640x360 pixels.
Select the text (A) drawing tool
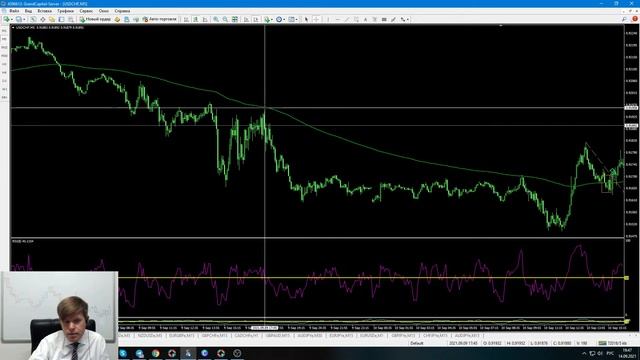coord(365,19)
